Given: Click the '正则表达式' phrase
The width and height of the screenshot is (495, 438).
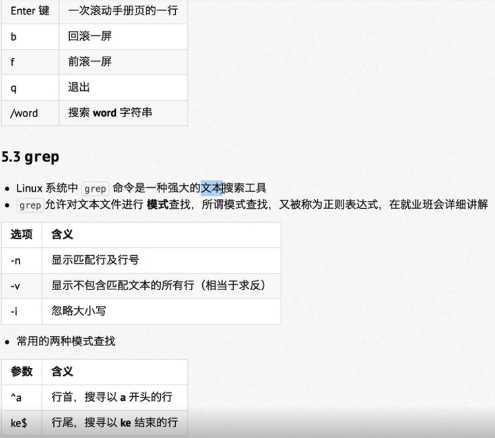Looking at the screenshot, I should coord(351,204).
